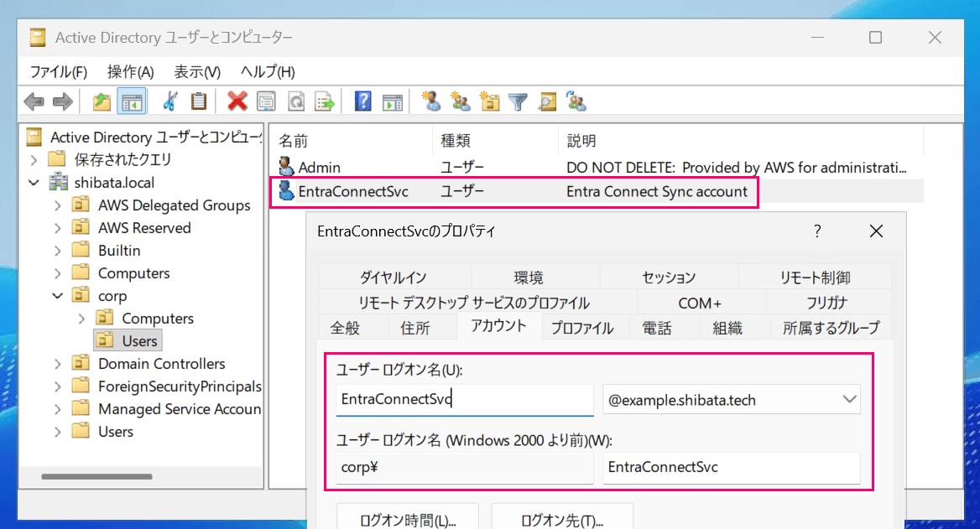980x529 pixels.
Task: Click the red Delete X icon
Action: tap(237, 101)
